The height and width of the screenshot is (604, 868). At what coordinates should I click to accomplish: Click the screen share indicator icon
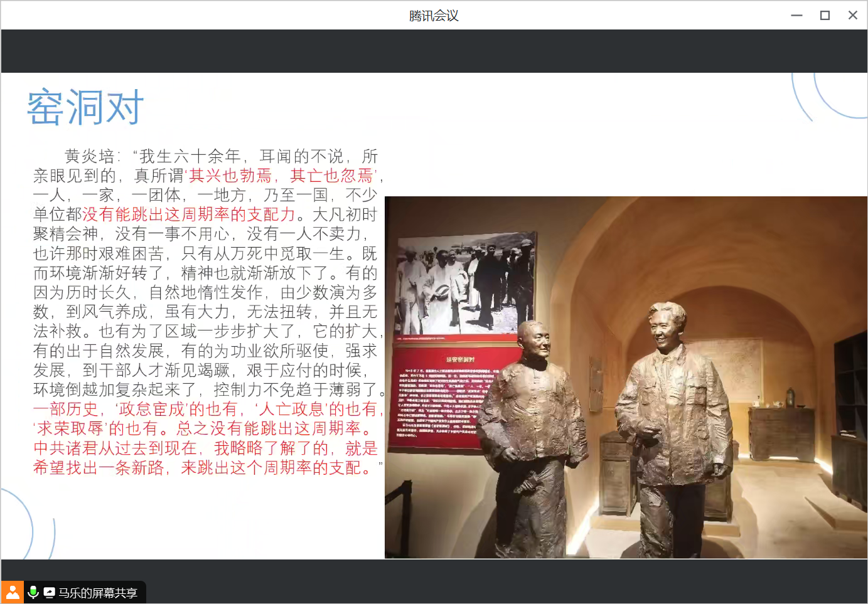coord(49,592)
